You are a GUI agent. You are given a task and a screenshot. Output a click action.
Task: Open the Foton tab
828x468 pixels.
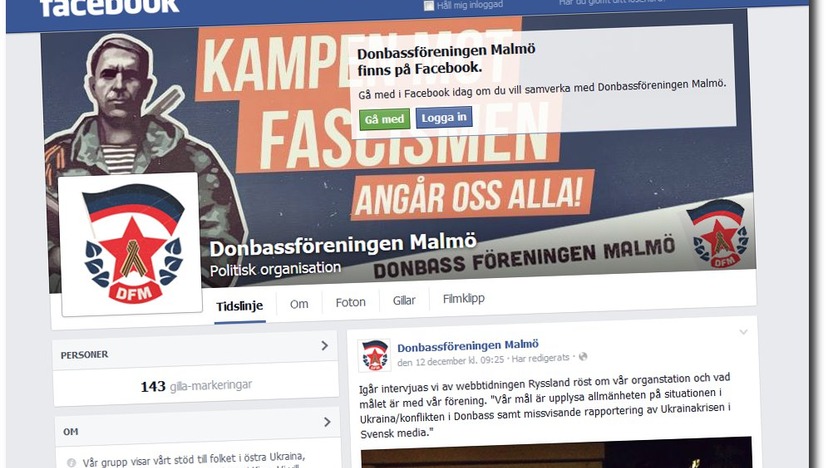[350, 302]
